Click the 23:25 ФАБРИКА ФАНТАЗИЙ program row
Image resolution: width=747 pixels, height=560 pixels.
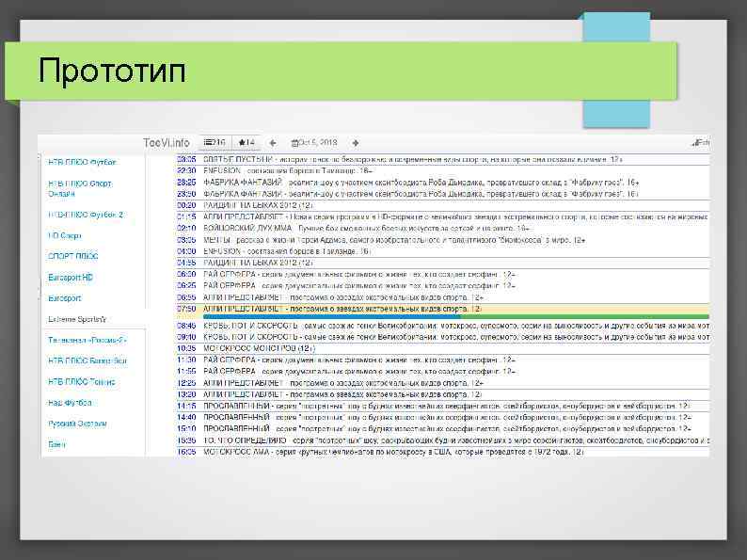[x=442, y=182]
